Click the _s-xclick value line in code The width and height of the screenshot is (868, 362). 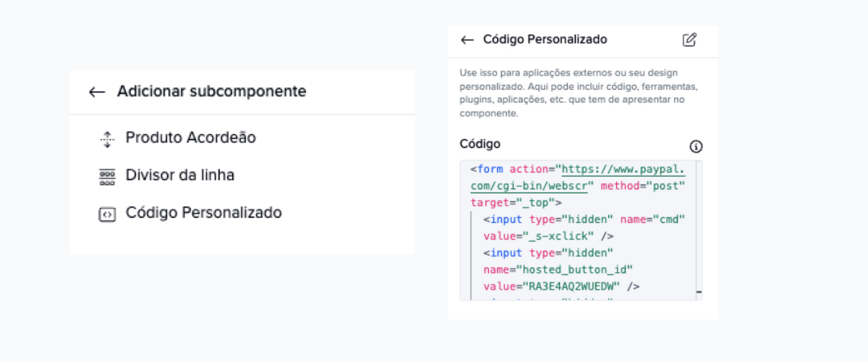[548, 236]
